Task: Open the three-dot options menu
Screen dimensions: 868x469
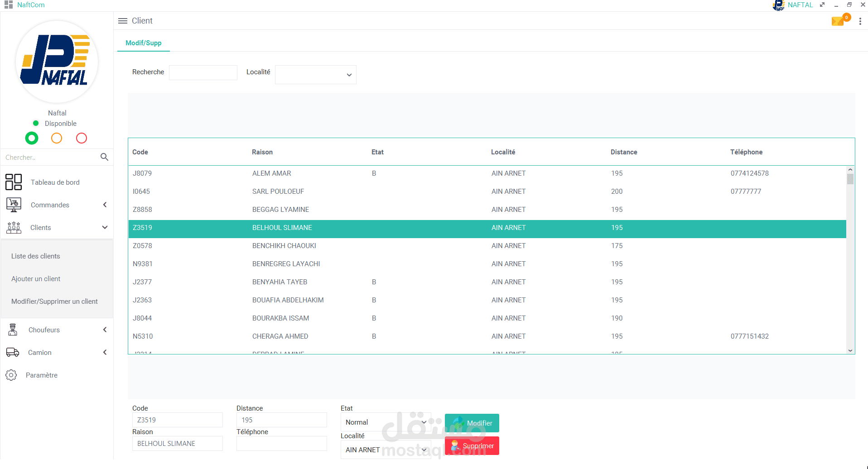Action: click(x=860, y=21)
